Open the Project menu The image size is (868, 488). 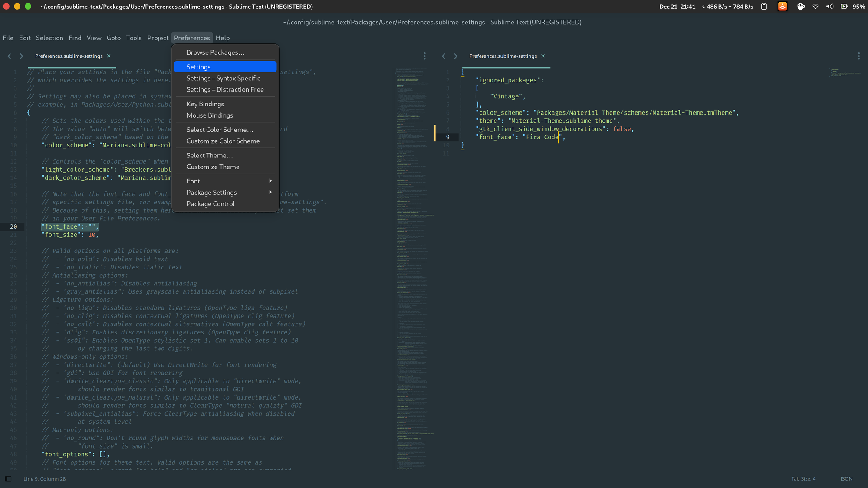tap(158, 38)
